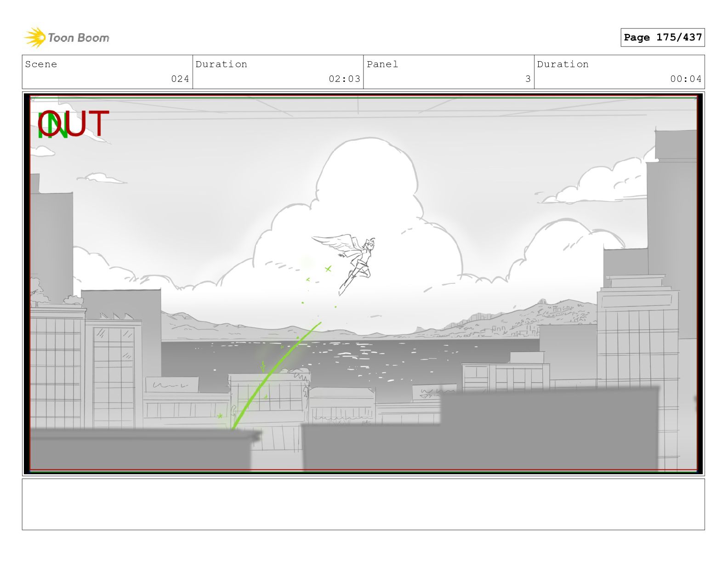Click the red OUT camera marker
The image size is (728, 563).
click(74, 123)
